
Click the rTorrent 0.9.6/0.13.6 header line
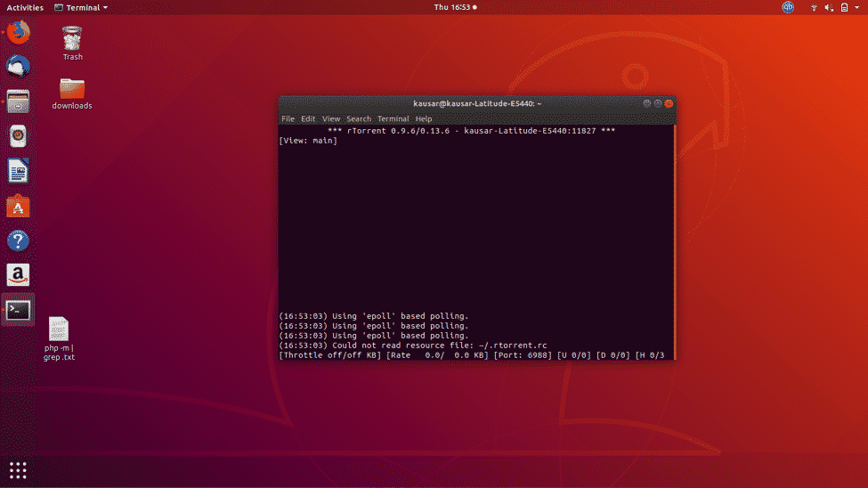tap(471, 131)
